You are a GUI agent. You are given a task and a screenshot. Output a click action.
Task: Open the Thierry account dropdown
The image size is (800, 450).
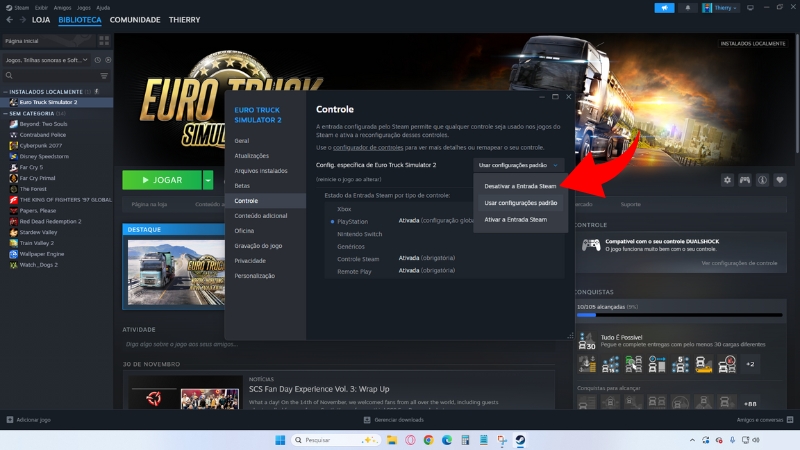tap(720, 8)
